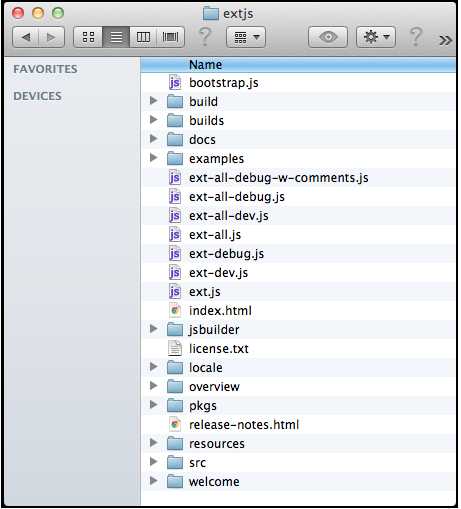The width and height of the screenshot is (461, 509).
Task: Click the release-notes.html browser icon
Action: 175,425
